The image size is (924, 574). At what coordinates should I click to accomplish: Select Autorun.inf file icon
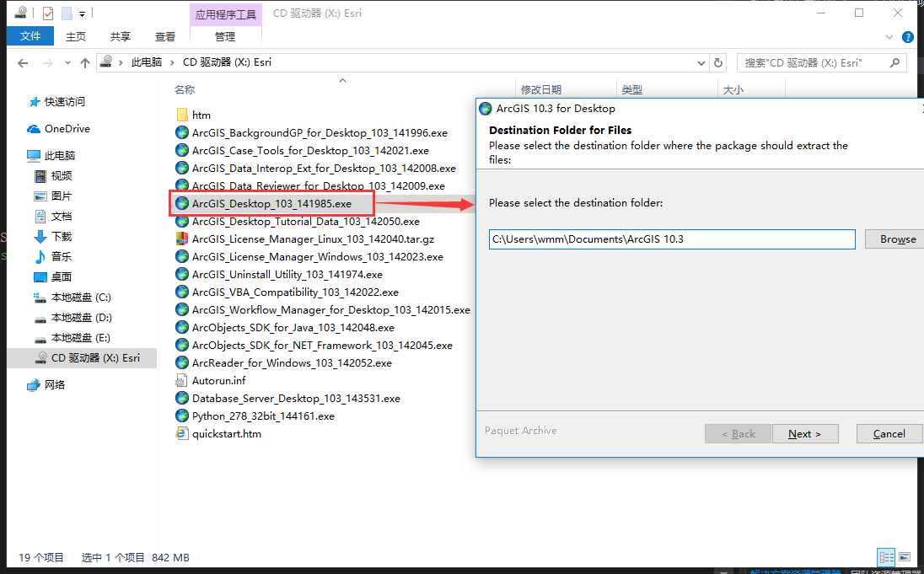182,380
